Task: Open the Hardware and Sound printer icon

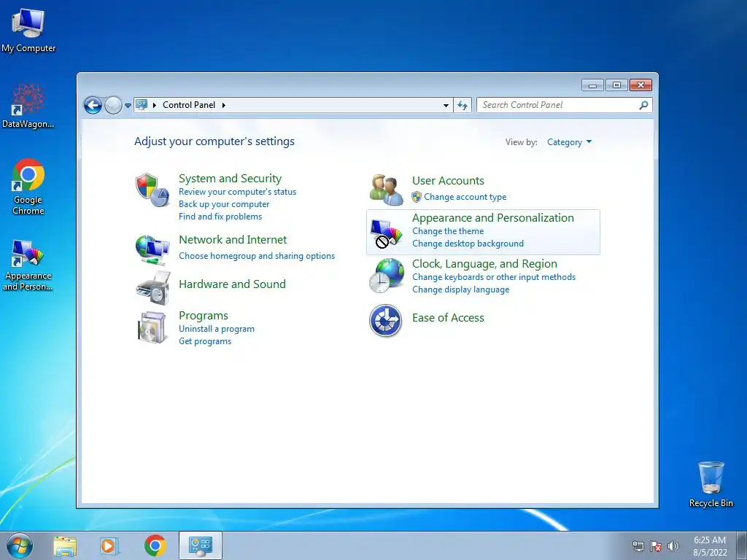Action: (153, 288)
